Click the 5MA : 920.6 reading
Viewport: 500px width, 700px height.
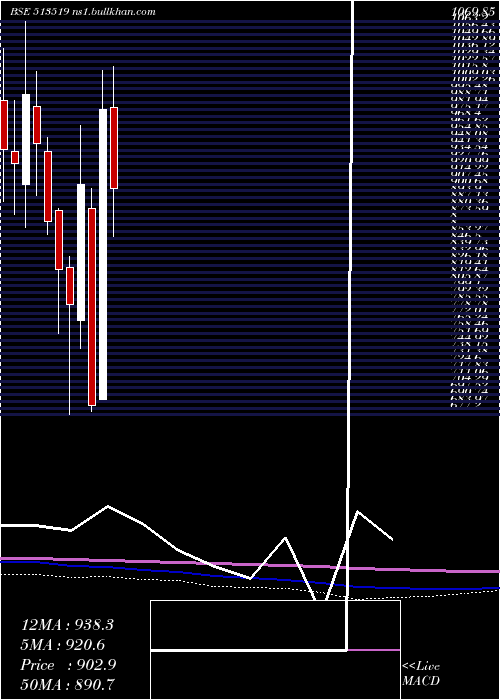pyautogui.click(x=63, y=645)
